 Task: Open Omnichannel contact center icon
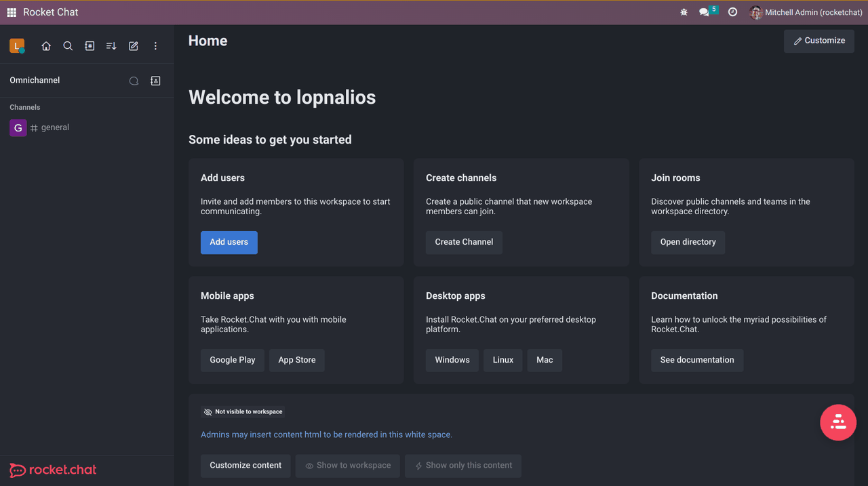155,81
